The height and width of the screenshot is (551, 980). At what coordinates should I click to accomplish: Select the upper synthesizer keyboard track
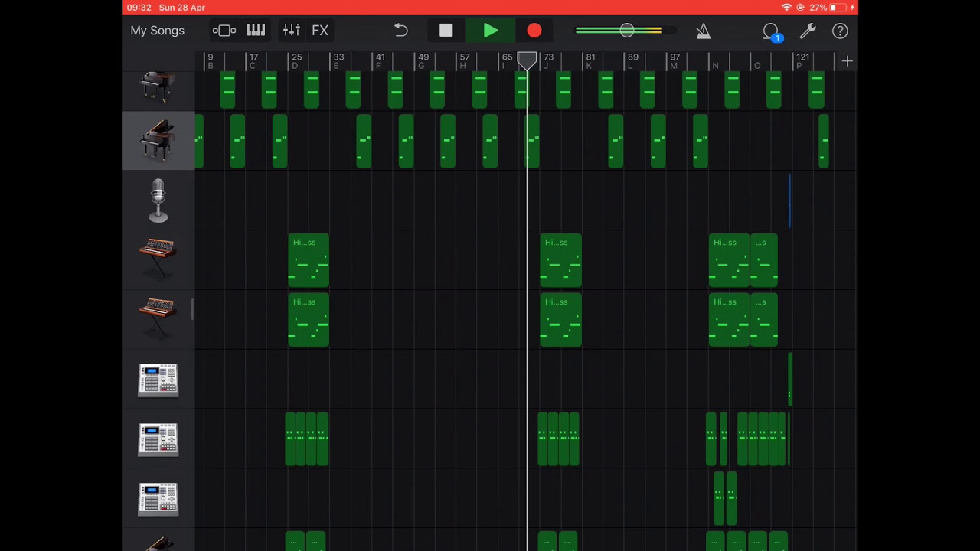[158, 260]
